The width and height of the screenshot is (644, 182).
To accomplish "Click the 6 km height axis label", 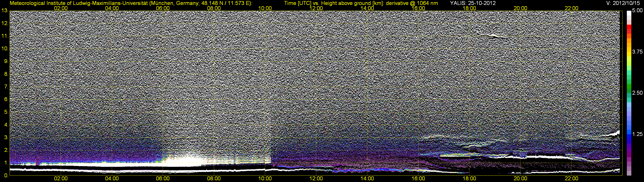I will click(6, 100).
